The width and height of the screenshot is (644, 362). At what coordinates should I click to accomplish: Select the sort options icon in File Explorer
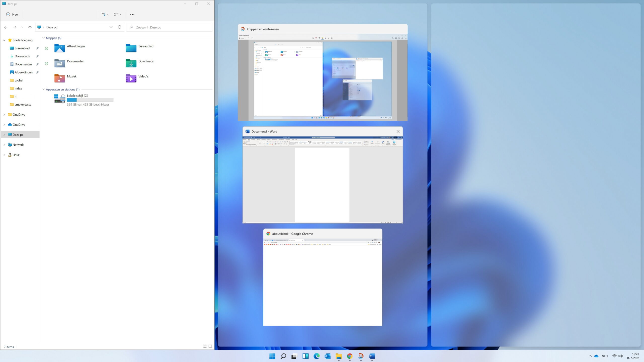click(x=104, y=14)
